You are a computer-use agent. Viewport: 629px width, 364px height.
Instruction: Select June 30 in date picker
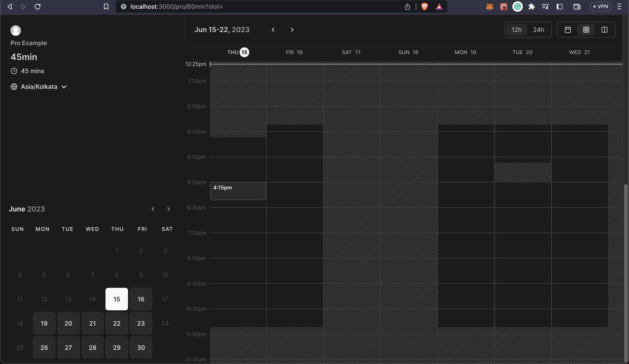point(141,347)
